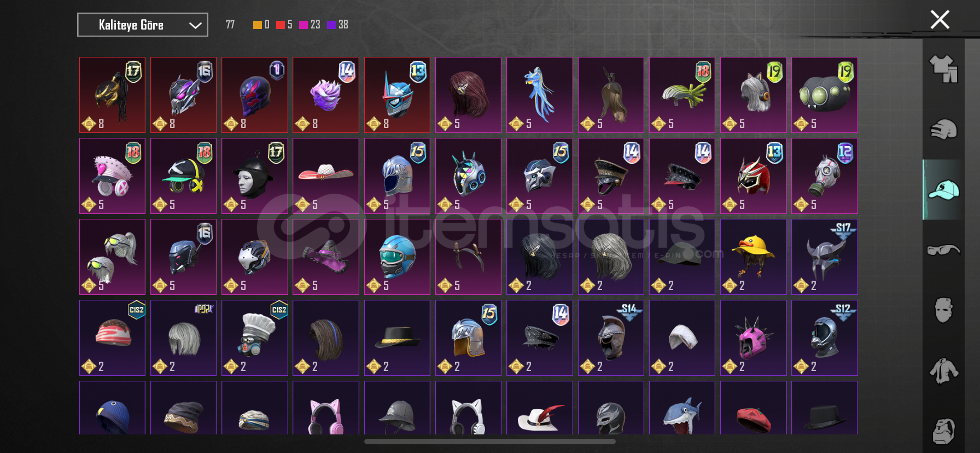Choose the white chef hat with gas mask

pyautogui.click(x=255, y=338)
